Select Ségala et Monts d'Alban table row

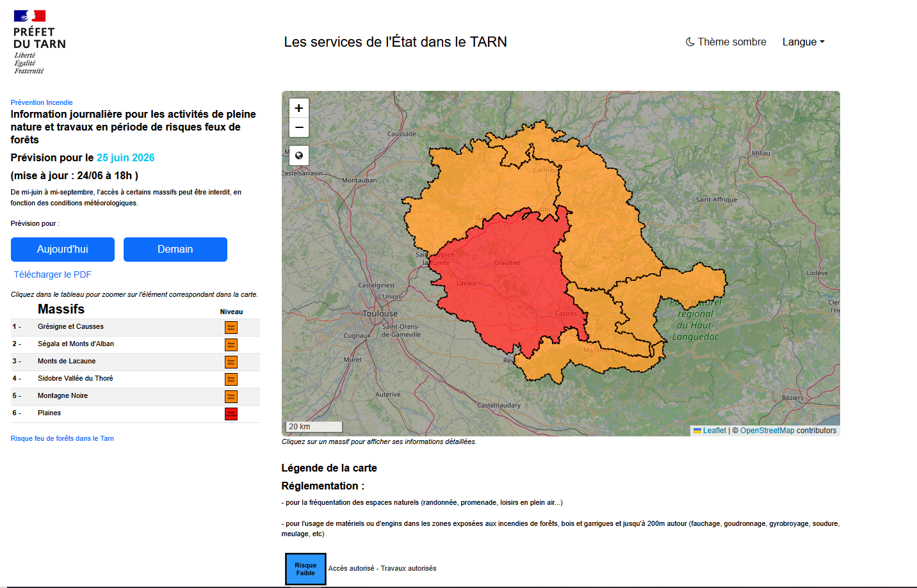(x=135, y=344)
